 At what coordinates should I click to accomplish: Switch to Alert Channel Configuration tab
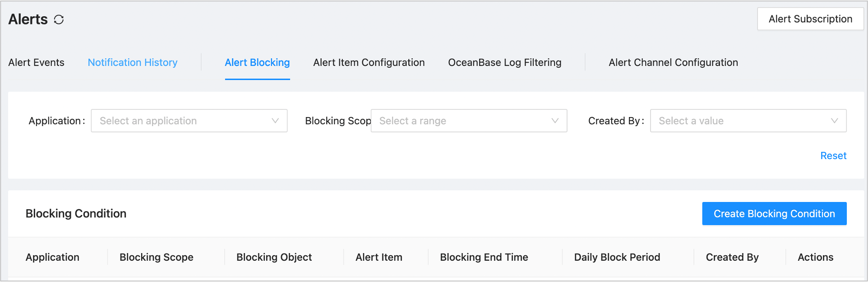(673, 62)
